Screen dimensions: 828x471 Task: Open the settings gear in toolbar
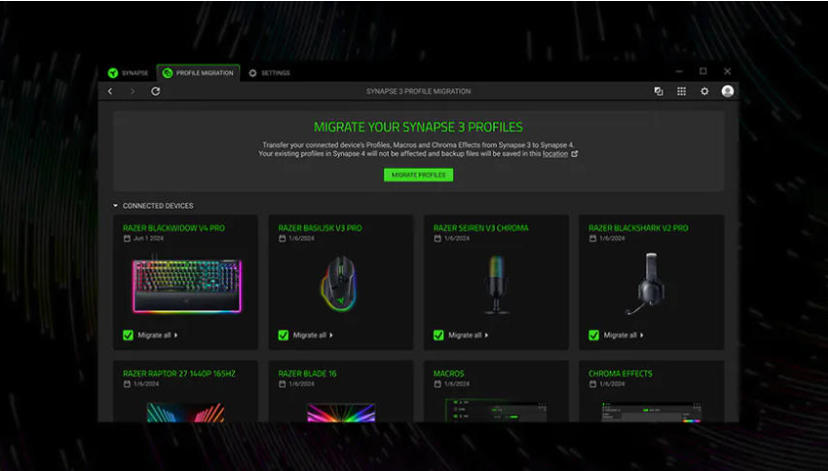(704, 91)
